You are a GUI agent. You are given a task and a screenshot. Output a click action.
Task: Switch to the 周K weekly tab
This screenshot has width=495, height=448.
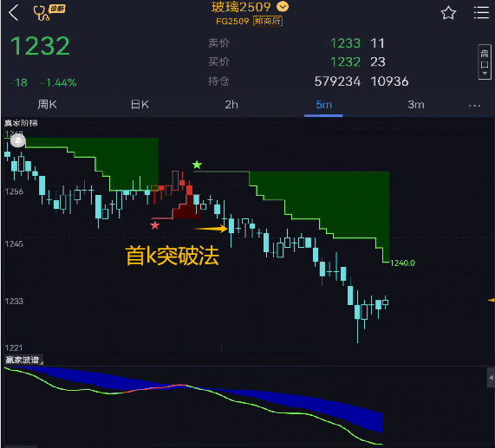(47, 105)
